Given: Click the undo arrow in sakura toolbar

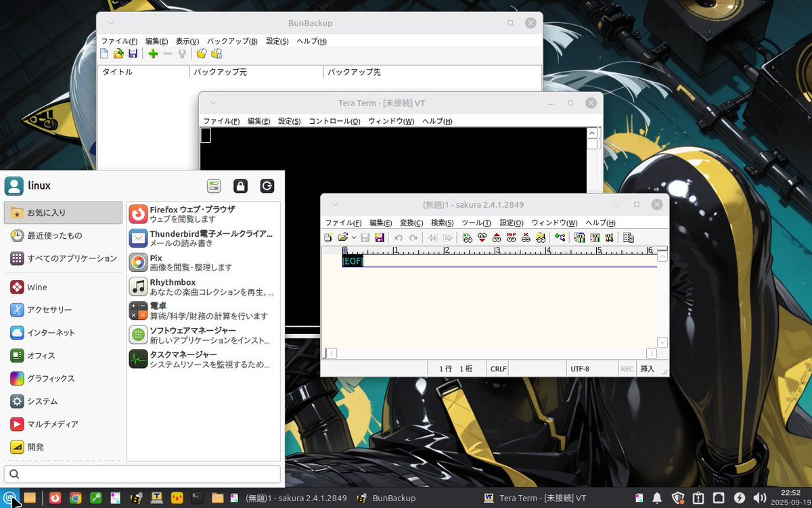Looking at the screenshot, I should pyautogui.click(x=399, y=237).
